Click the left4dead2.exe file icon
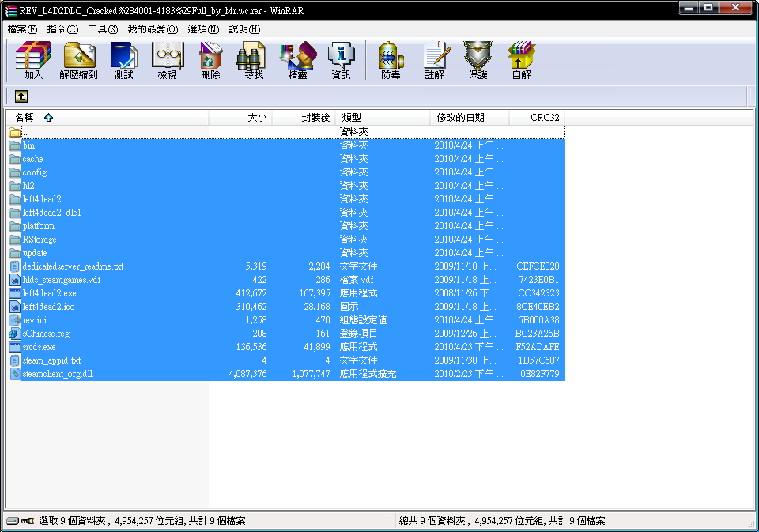Screen dimensions: 759x532 pyautogui.click(x=15, y=293)
